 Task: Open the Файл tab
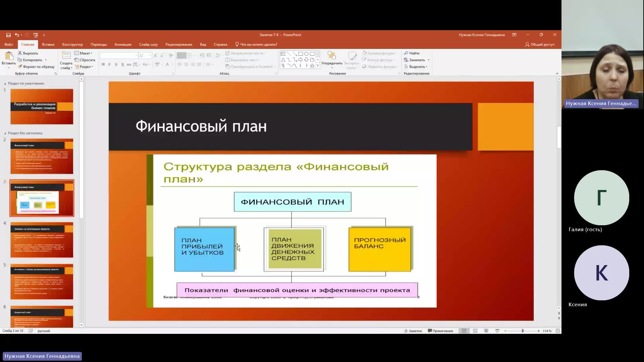pyautogui.click(x=9, y=44)
